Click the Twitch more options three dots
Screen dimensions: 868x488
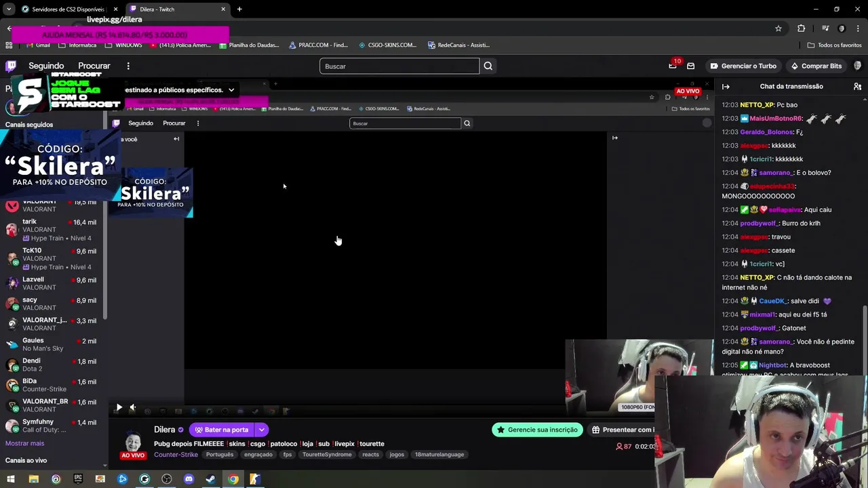[x=128, y=66]
